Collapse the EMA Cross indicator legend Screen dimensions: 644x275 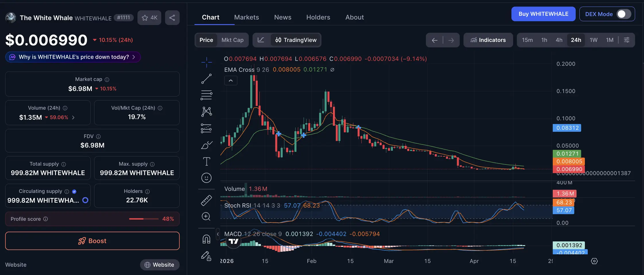point(230,81)
